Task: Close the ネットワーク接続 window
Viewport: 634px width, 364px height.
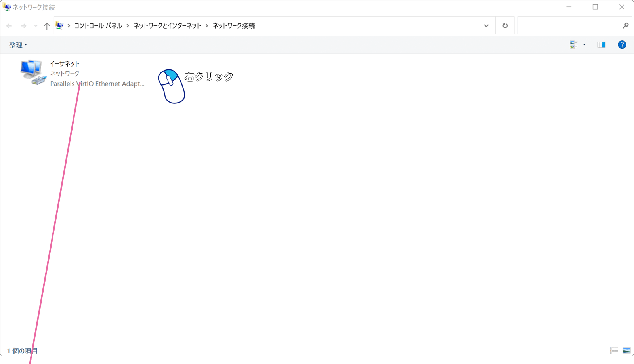Action: [622, 7]
